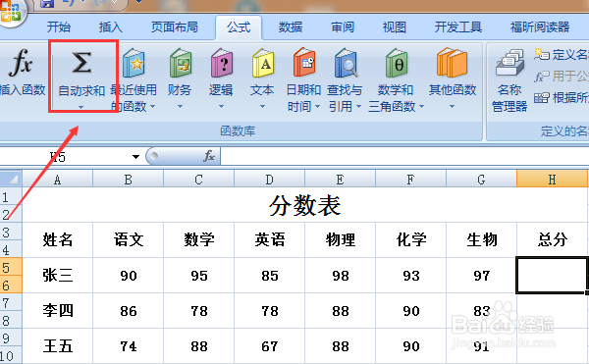The height and width of the screenshot is (364, 589).
Task: Click inside the formula bar input
Action: (x=404, y=156)
